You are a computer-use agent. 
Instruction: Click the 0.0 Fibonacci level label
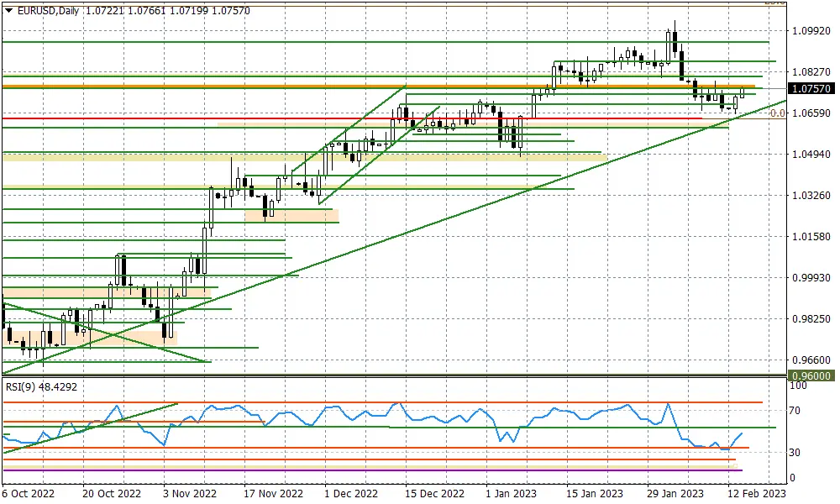tap(777, 113)
